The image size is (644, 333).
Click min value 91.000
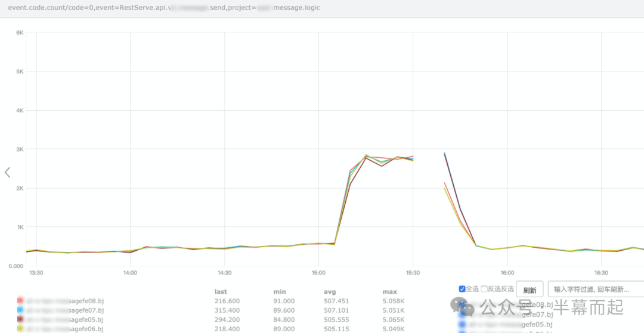(284, 301)
